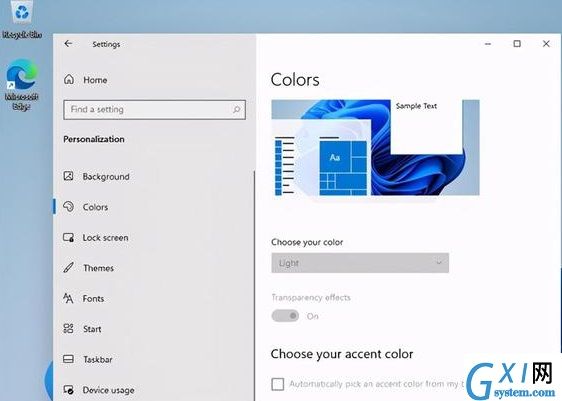Select the Recycle Bin desktop icon
This screenshot has height=401, width=562.
22,20
